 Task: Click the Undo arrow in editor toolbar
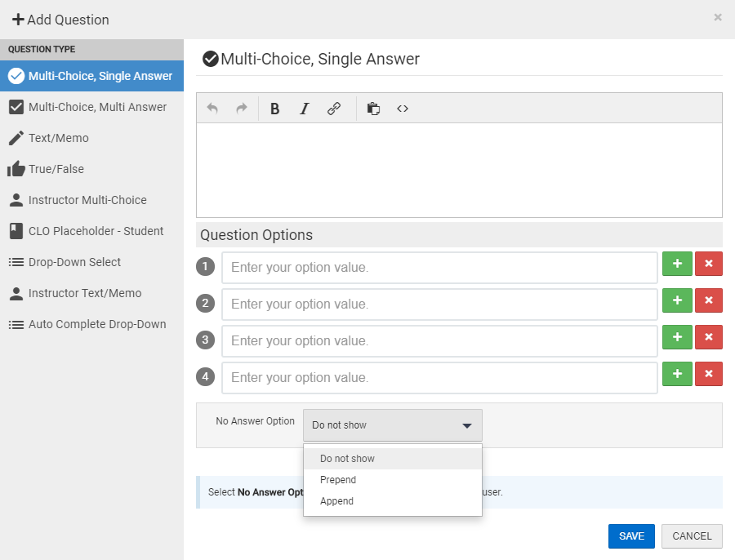pyautogui.click(x=212, y=109)
